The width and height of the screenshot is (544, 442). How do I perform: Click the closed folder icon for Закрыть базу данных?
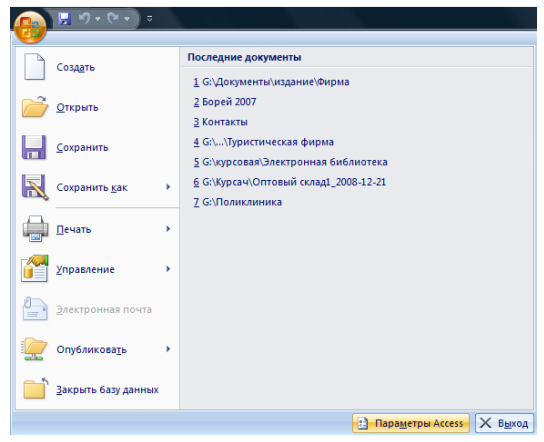(x=35, y=389)
